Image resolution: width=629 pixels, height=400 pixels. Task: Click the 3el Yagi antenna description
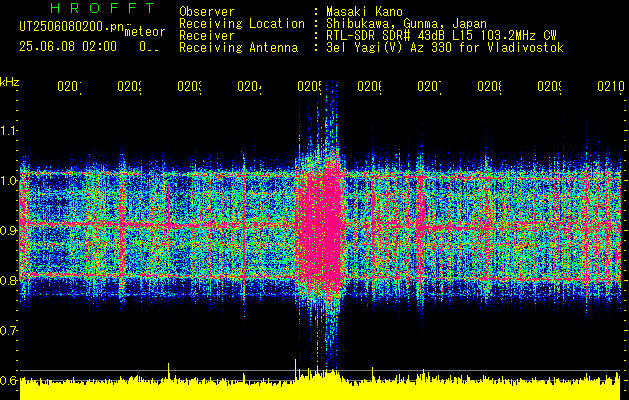pyautogui.click(x=445, y=48)
